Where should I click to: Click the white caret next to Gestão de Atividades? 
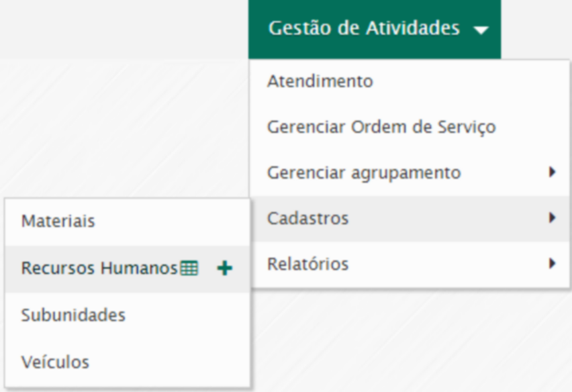click(481, 30)
